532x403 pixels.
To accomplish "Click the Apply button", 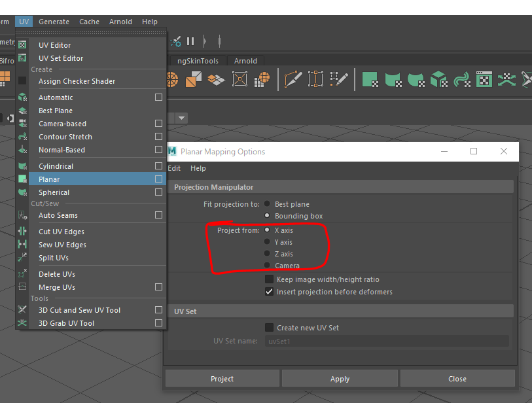I will (x=340, y=379).
